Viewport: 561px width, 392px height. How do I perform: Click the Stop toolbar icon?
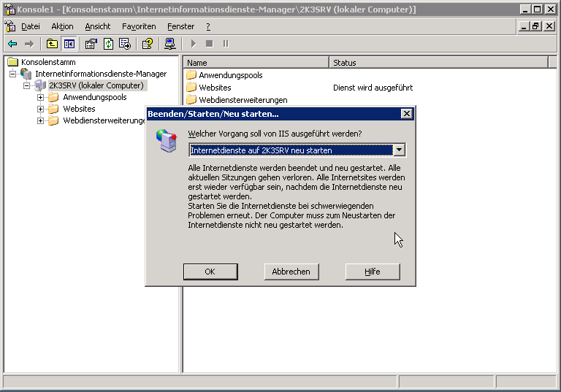[x=210, y=44]
